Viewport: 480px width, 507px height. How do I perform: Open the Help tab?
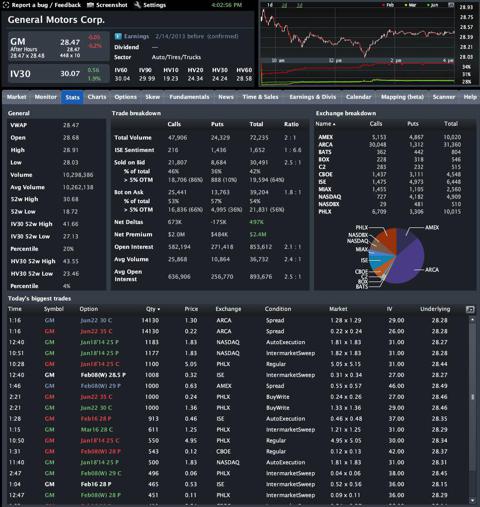pos(470,97)
